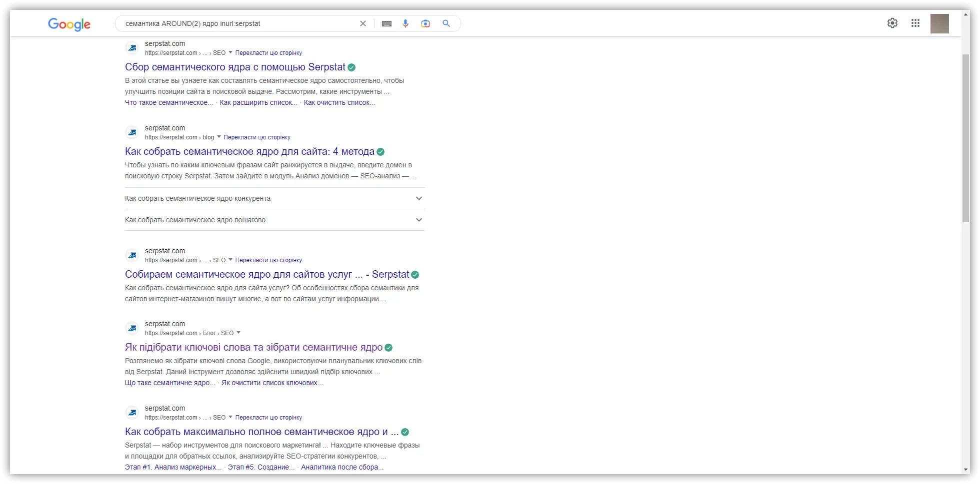Open 'Як підібрати ключові слова та зібрати семантичне ядро'
This screenshot has width=980, height=484.
click(x=253, y=347)
